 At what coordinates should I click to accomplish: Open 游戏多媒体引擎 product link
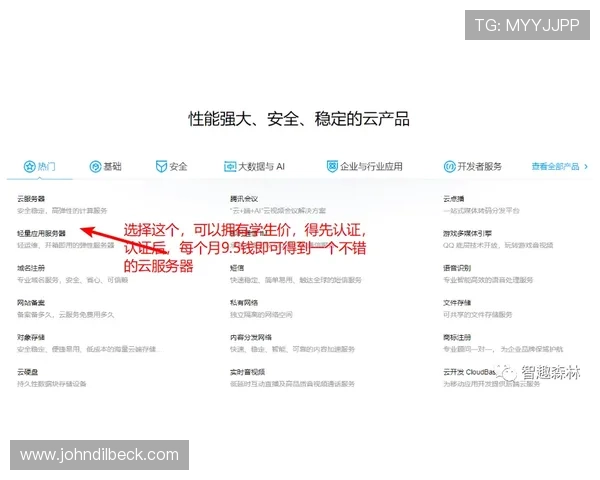coord(468,233)
